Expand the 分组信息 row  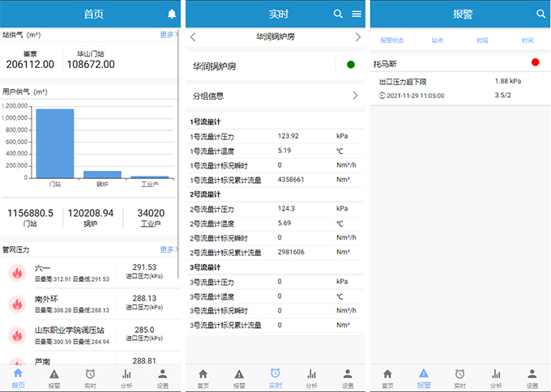(x=275, y=96)
